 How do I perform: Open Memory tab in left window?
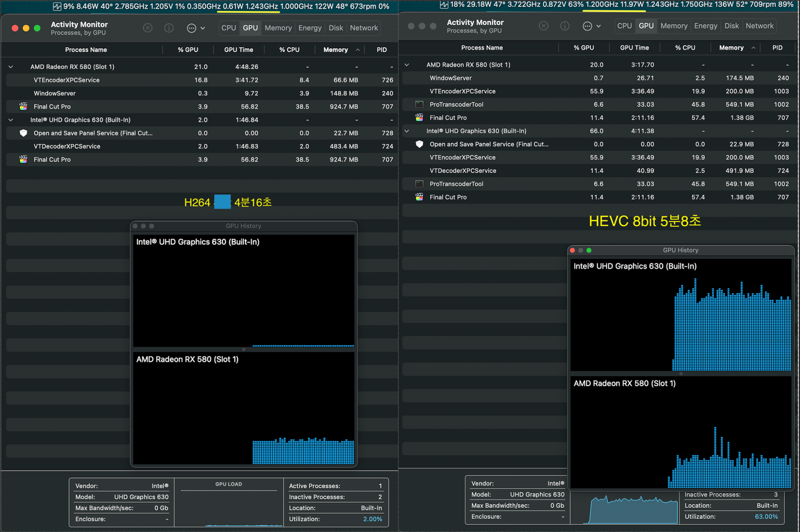278,28
